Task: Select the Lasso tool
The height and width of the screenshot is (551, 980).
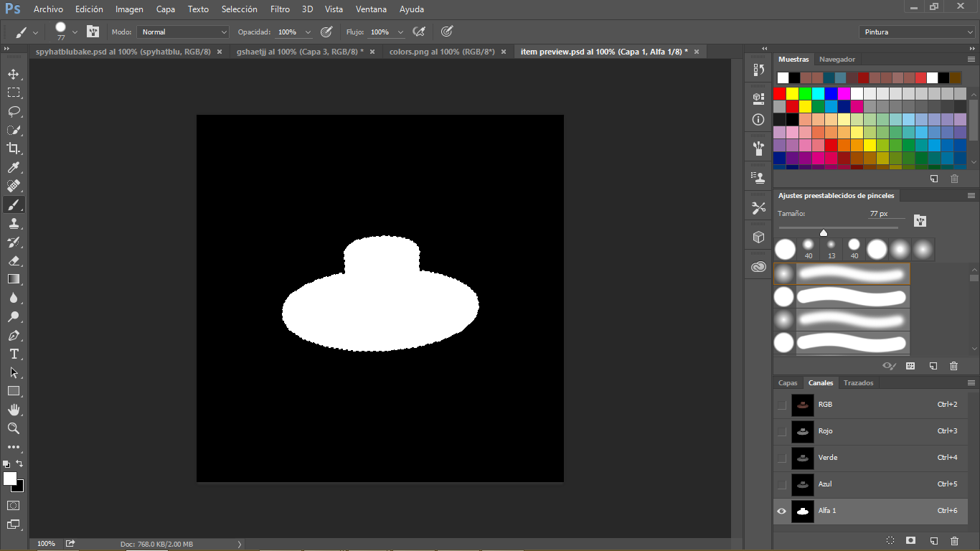Action: point(13,111)
